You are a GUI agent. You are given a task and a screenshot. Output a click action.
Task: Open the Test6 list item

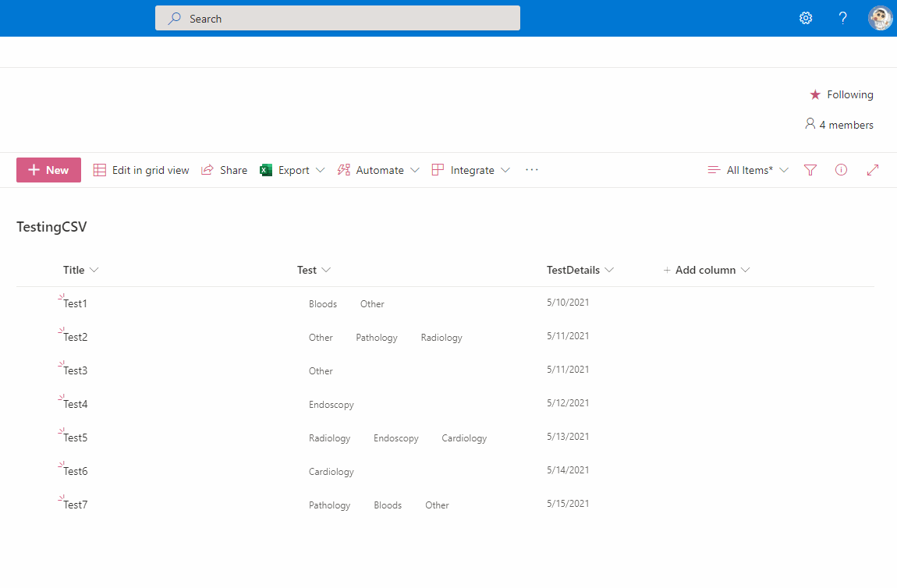tap(75, 471)
